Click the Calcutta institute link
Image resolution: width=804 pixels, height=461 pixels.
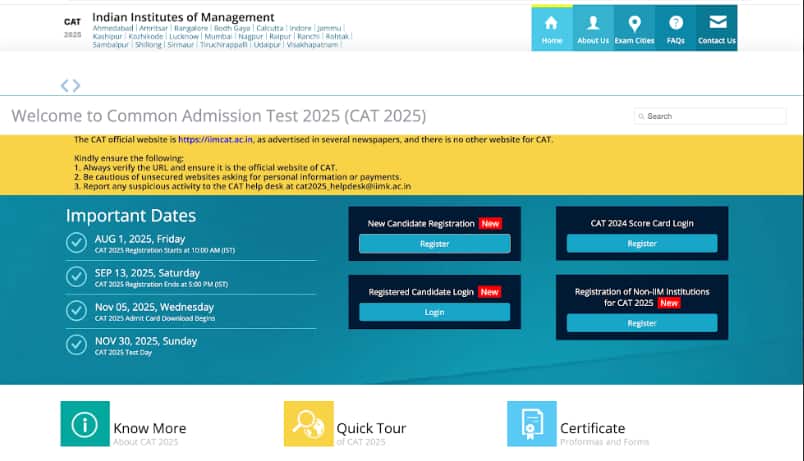270,28
